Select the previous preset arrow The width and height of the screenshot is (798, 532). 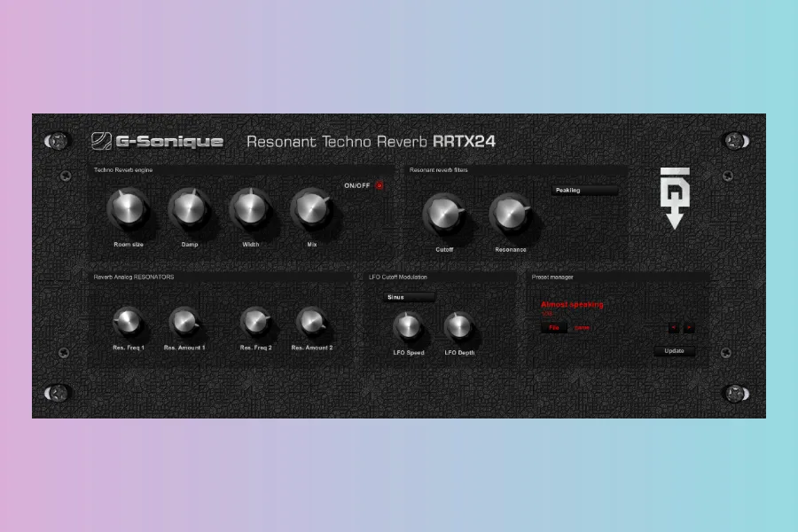point(674,327)
